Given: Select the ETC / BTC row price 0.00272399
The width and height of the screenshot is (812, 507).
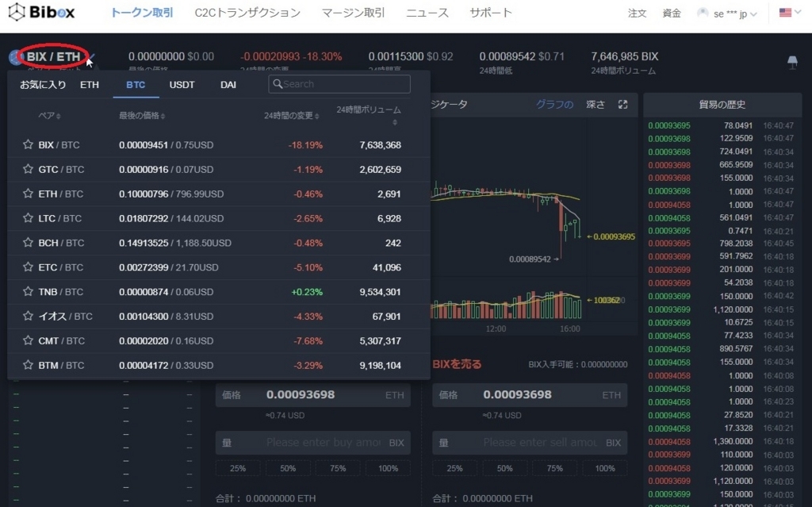Looking at the screenshot, I should (144, 267).
